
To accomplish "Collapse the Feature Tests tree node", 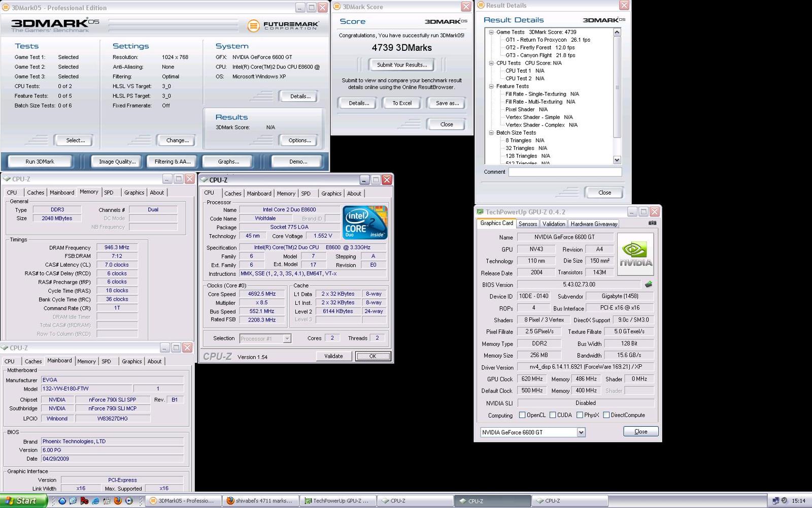I will [491, 86].
